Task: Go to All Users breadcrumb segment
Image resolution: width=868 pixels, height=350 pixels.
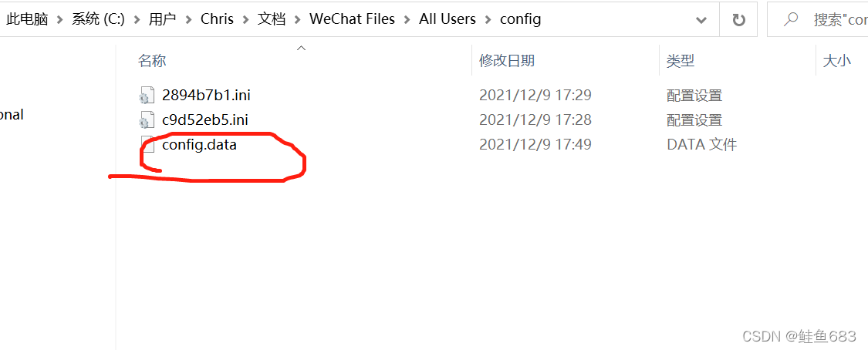Action: (x=448, y=19)
